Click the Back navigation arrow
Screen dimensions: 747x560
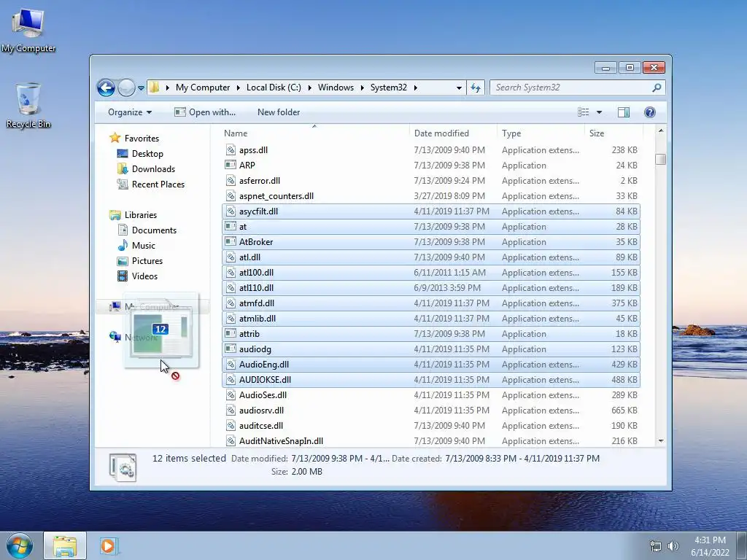point(106,87)
